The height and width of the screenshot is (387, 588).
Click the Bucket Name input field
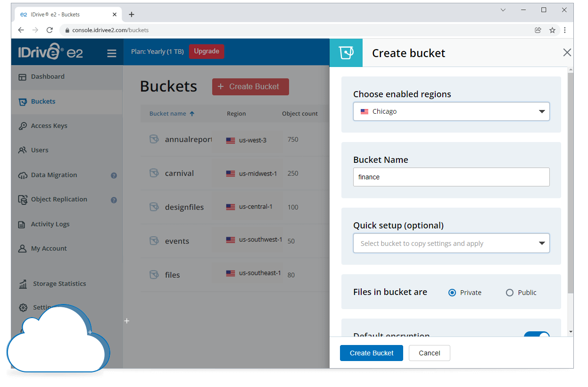(x=451, y=177)
